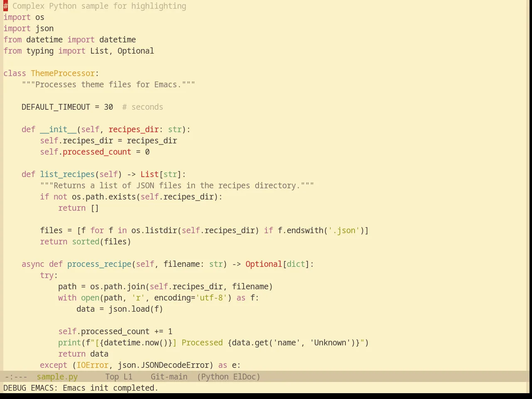Click the 'sorted' builtin call
The image size is (532, 399).
point(86,241)
